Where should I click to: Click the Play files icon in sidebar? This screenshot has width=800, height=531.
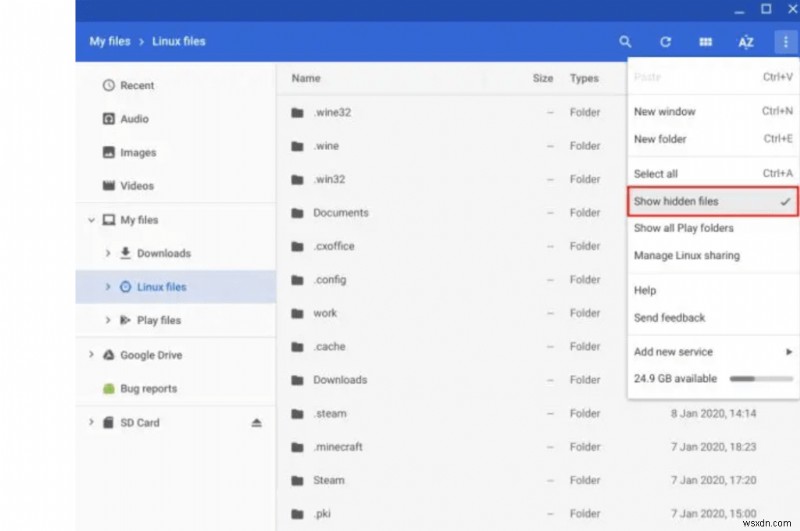pyautogui.click(x=125, y=320)
